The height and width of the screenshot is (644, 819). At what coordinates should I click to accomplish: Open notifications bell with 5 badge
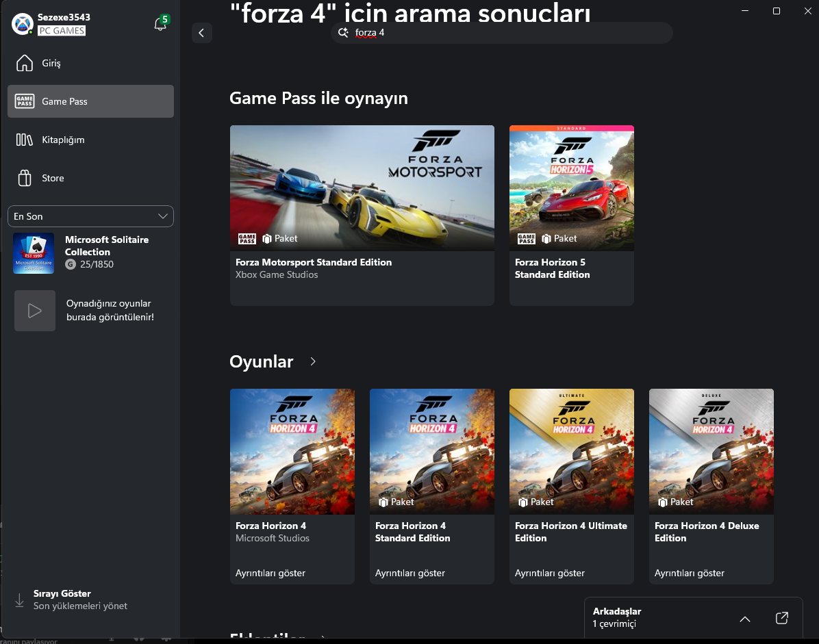point(161,23)
